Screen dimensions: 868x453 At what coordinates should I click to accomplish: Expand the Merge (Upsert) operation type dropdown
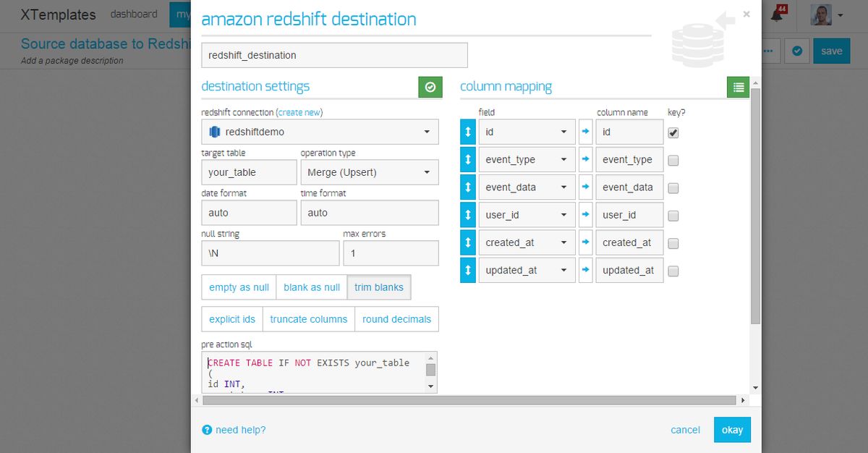click(369, 172)
